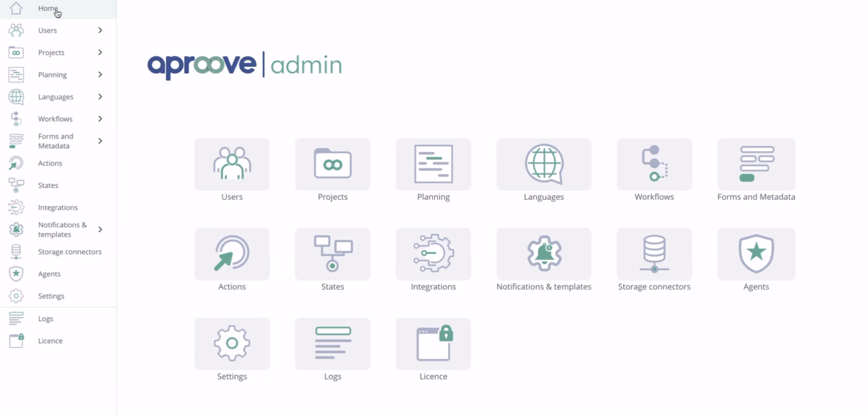Expand the Projects submenu chevron

pyautogui.click(x=100, y=52)
